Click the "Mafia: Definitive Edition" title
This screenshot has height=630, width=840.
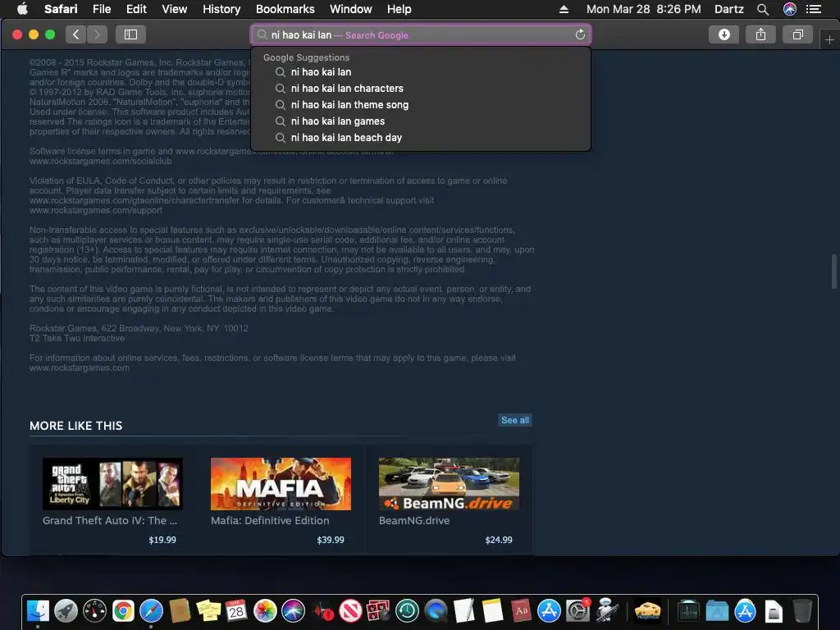(270, 520)
